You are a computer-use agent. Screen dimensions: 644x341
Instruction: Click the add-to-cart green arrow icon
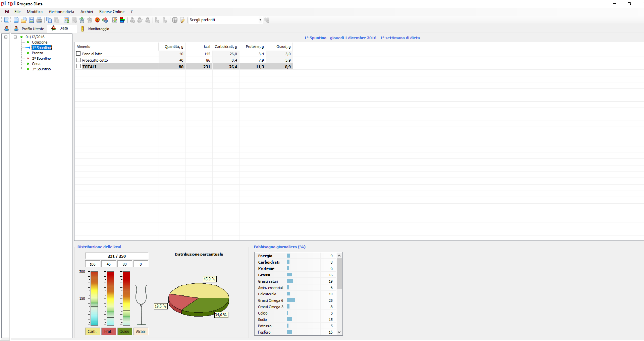(x=82, y=20)
